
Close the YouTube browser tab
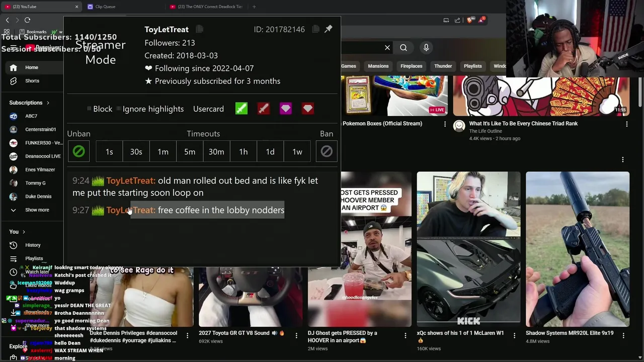76,7
